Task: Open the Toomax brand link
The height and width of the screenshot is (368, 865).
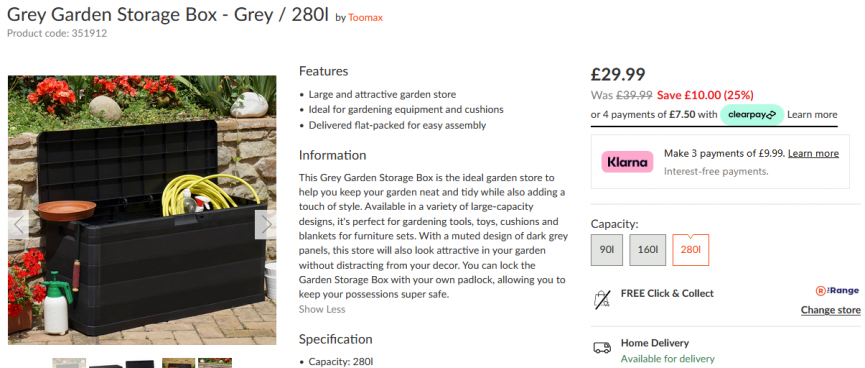Action: click(365, 18)
